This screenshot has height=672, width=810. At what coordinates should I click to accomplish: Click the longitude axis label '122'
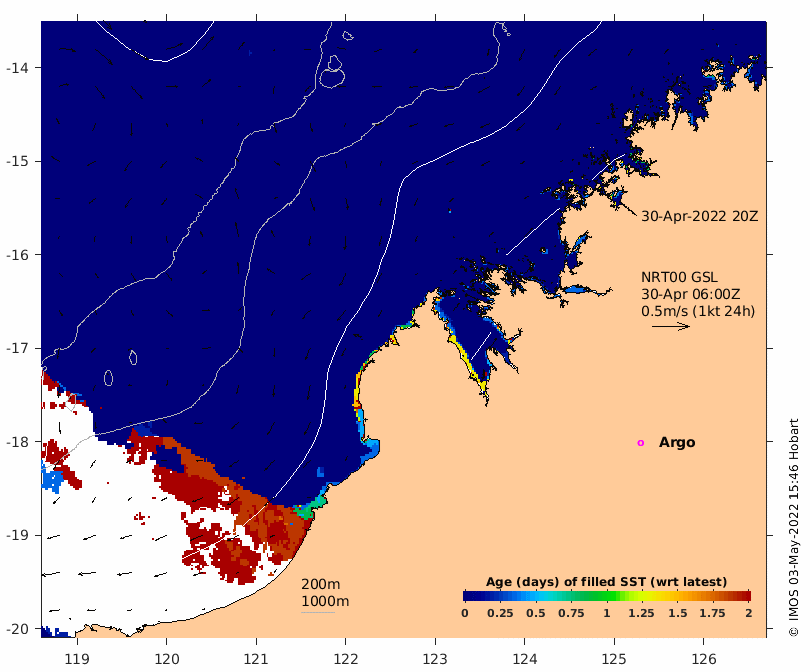point(346,659)
